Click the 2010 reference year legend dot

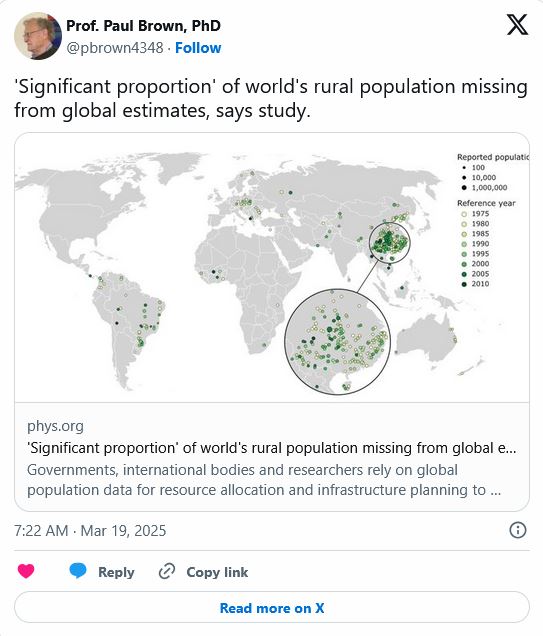click(x=464, y=284)
